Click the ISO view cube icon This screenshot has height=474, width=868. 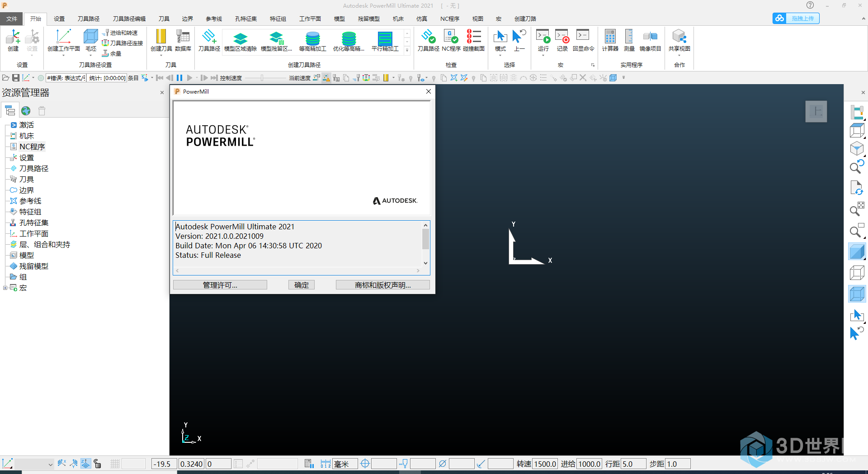pyautogui.click(x=857, y=149)
